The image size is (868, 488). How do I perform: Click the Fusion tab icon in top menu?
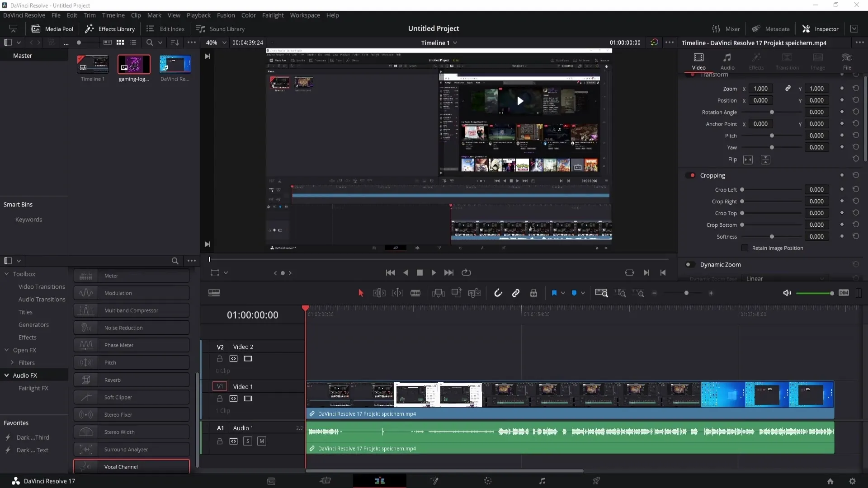tap(225, 15)
